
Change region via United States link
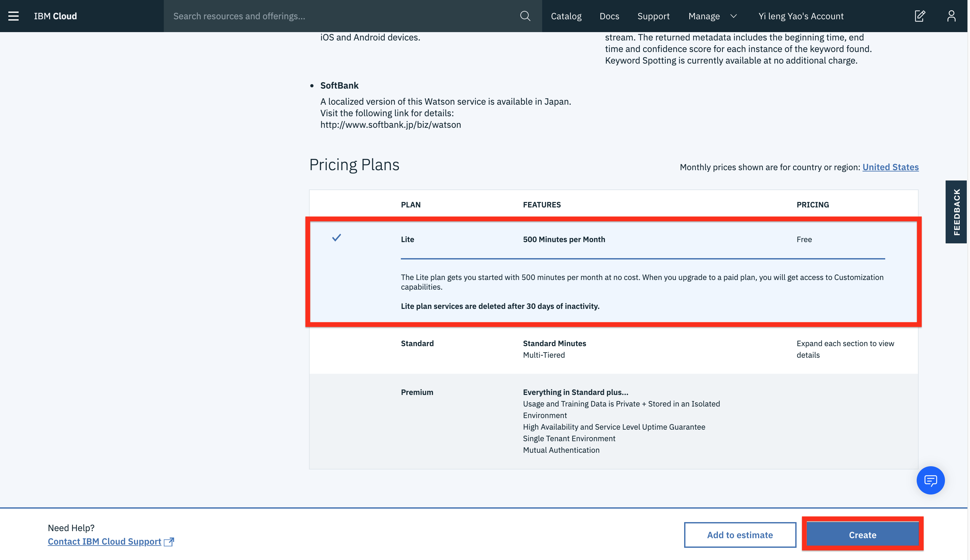890,167
